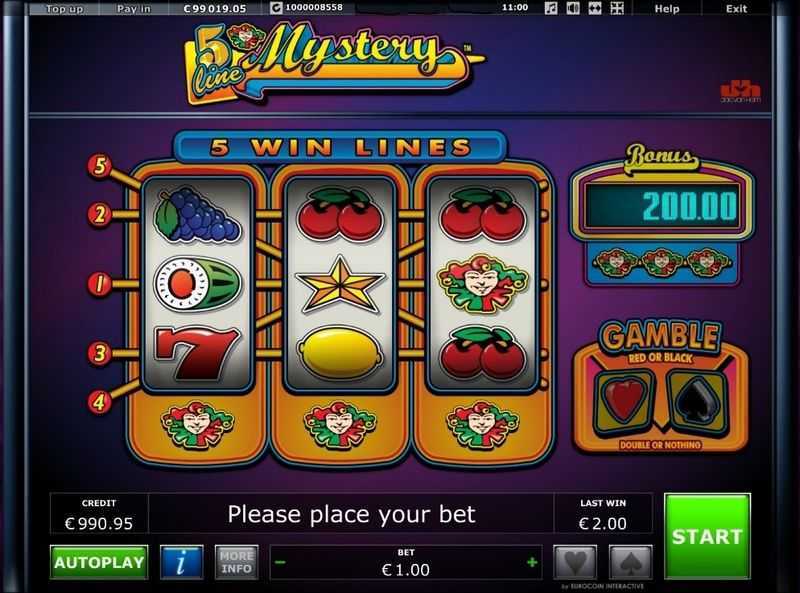Click the MORE INFO button
Viewport: 800px width, 593px height.
[236, 562]
